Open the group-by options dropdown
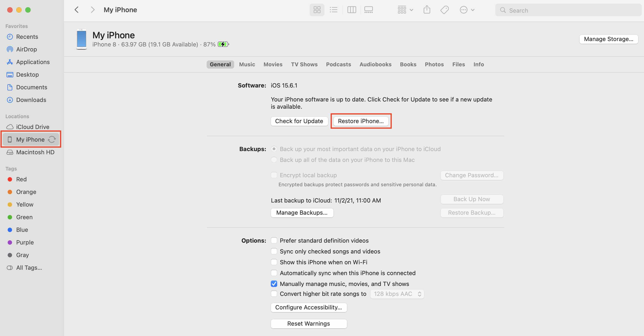Viewport: 644px width, 336px height. point(405,10)
